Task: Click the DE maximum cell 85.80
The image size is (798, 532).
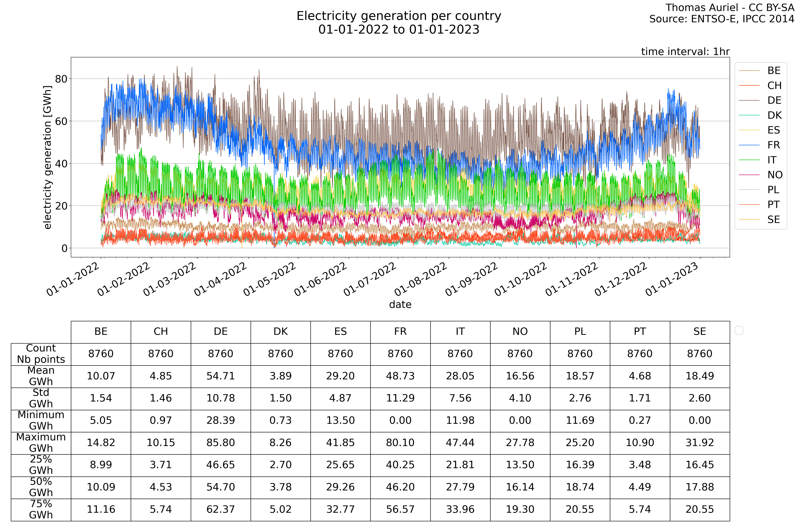Action: coord(221,443)
